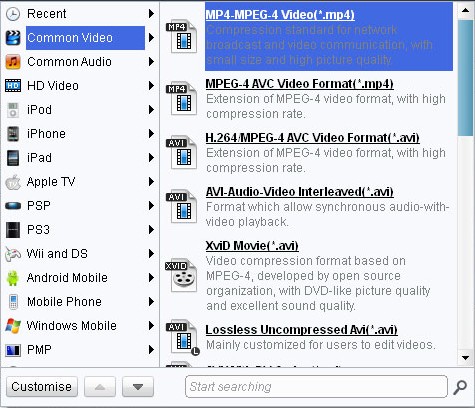Click the PMP player icon
The width and height of the screenshot is (475, 408).
point(13,350)
